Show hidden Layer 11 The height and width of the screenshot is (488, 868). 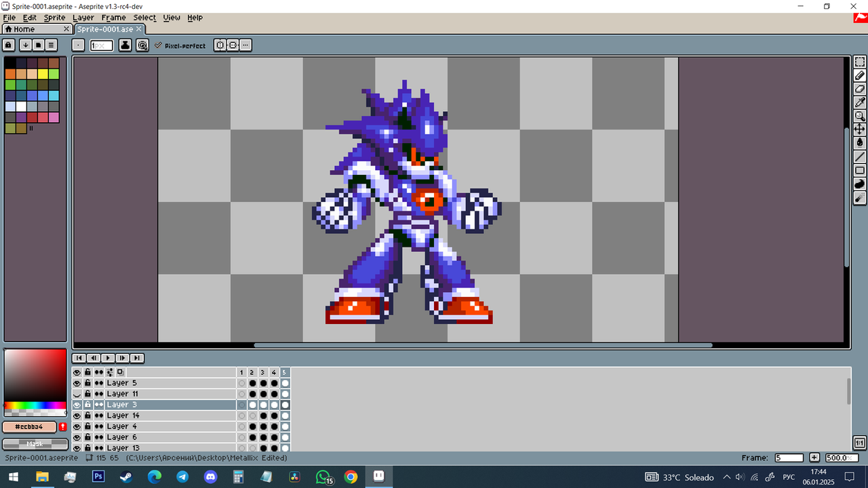[77, 394]
